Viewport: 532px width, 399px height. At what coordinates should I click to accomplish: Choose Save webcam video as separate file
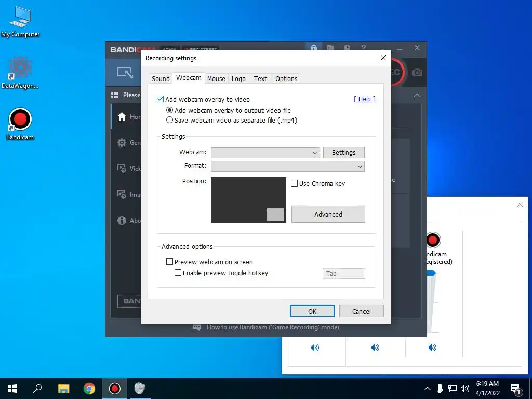pyautogui.click(x=169, y=120)
